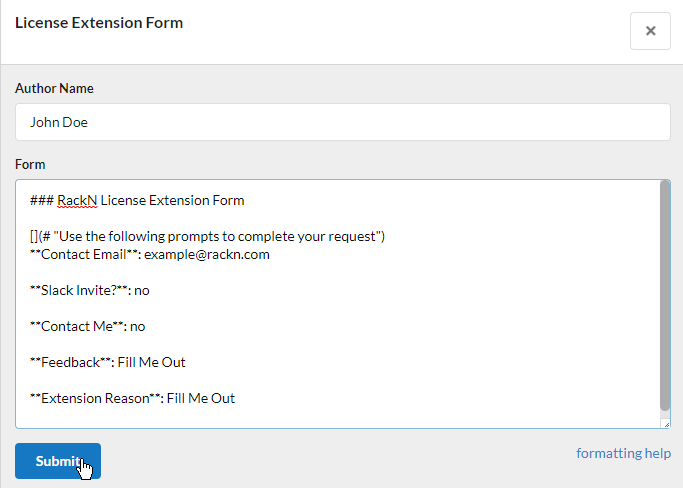Image resolution: width=683 pixels, height=488 pixels.
Task: Click the "no" value after Contact Me
Action: 137,326
